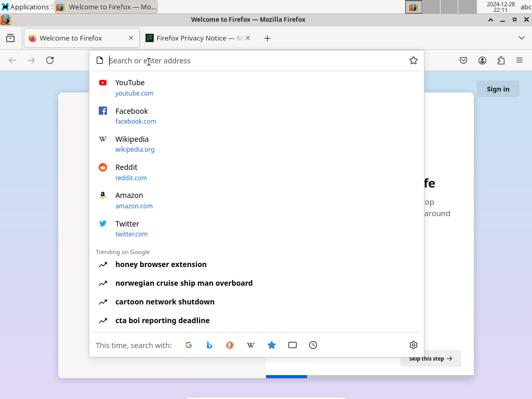Select trending search cartoon network shutdown
The height and width of the screenshot is (399, 532).
point(257,302)
